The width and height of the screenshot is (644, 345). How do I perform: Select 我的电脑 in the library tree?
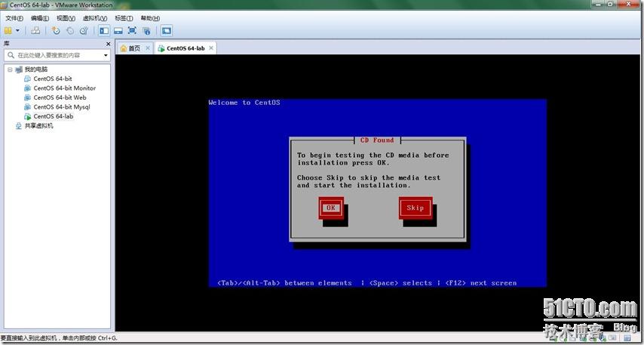(35, 69)
